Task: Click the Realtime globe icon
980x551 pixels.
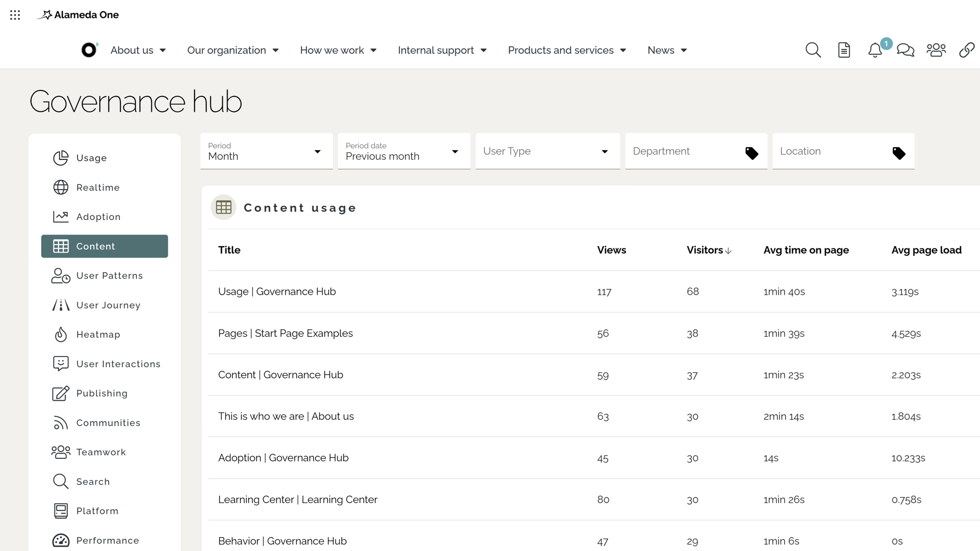Action: click(61, 187)
